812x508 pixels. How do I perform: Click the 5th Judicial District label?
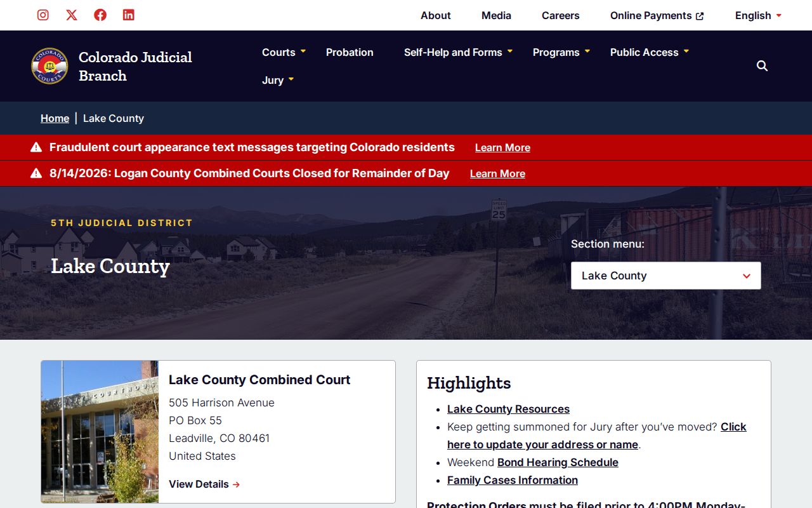pos(122,223)
